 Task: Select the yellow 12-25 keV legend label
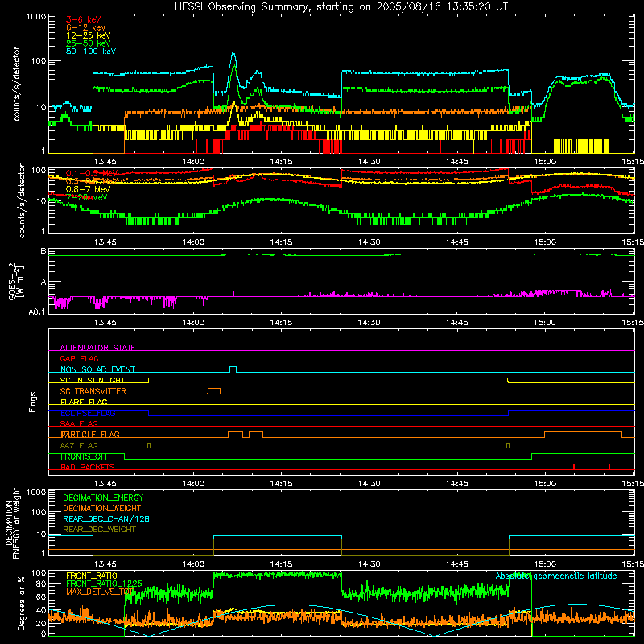coord(88,35)
